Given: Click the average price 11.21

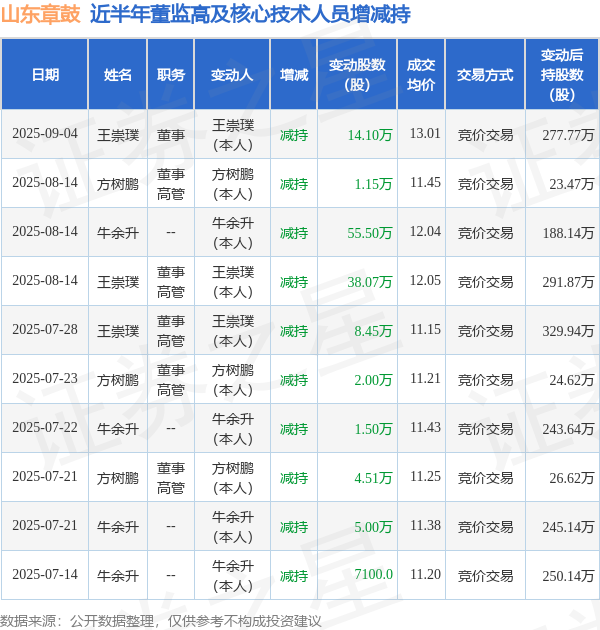Looking at the screenshot, I should tap(425, 378).
